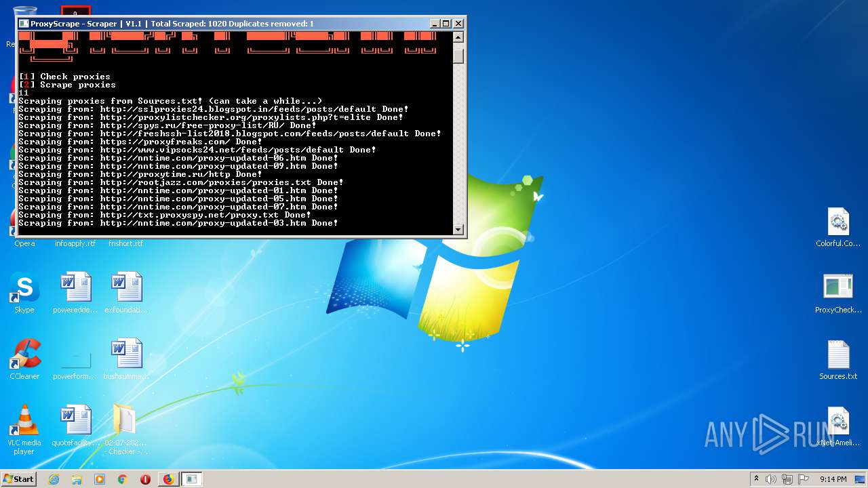The image size is (868, 488).
Task: Select the 02-07-202 Checker folder
Action: 126,430
